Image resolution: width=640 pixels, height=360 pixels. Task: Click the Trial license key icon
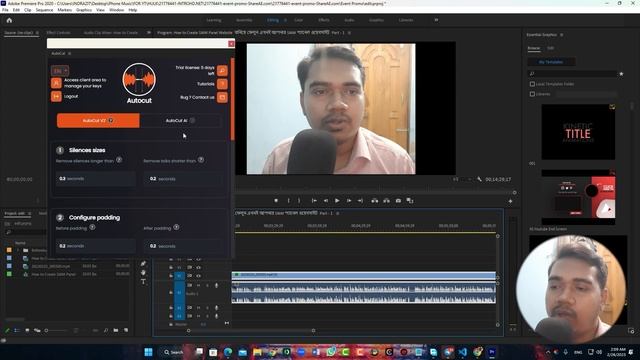222,71
